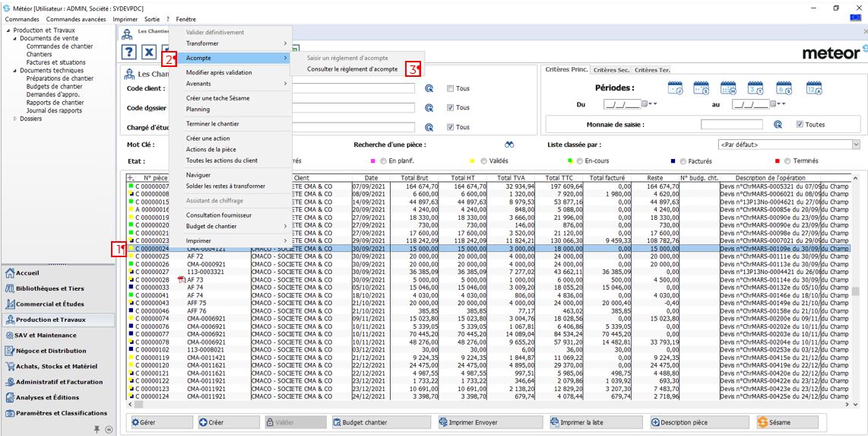Click the Description pièce button
The image size is (868, 436).
click(700, 422)
